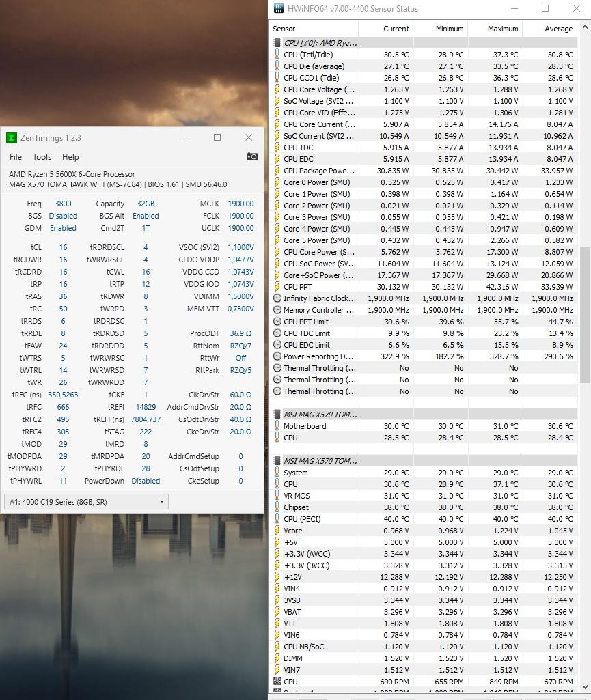This screenshot has height=700, width=591.
Task: Click the lightning icon for CPU TDC
Action: (x=277, y=148)
